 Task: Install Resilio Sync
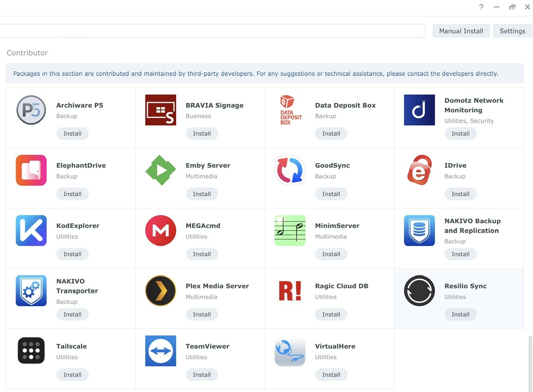(x=461, y=315)
